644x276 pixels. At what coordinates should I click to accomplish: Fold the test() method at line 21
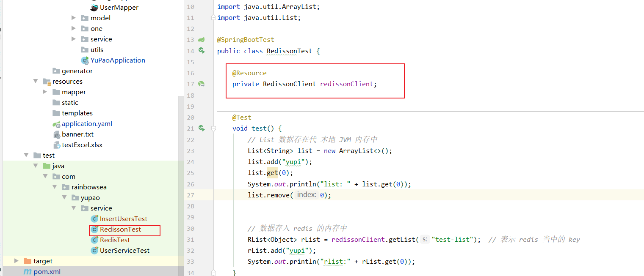click(x=213, y=128)
